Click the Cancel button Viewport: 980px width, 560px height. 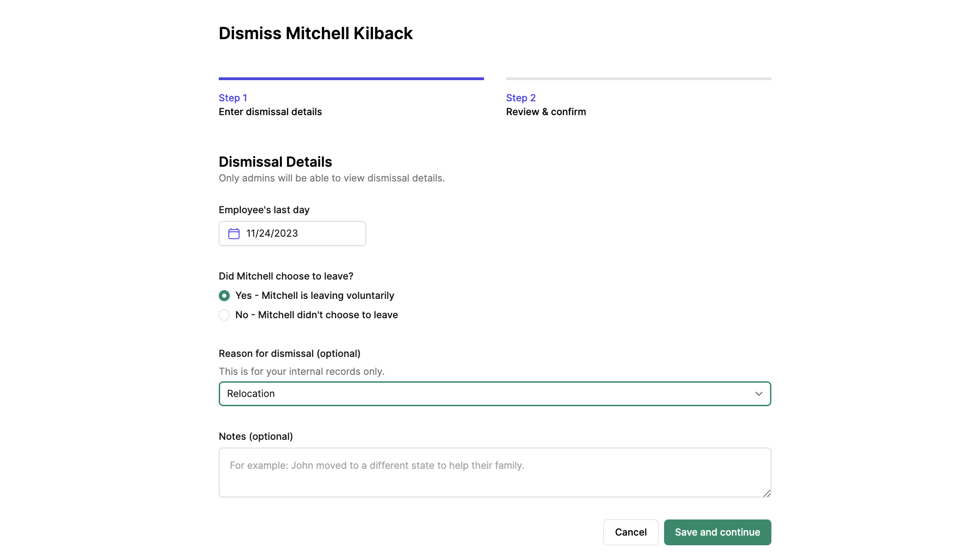click(x=631, y=532)
